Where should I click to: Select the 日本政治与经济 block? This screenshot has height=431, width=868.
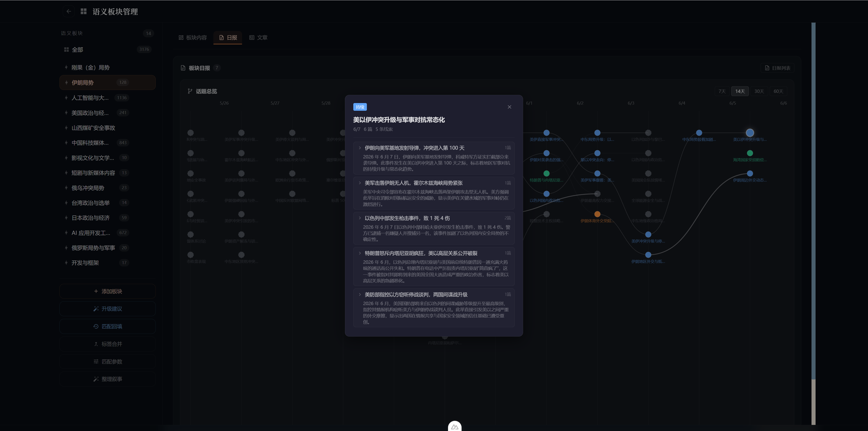tap(108, 218)
